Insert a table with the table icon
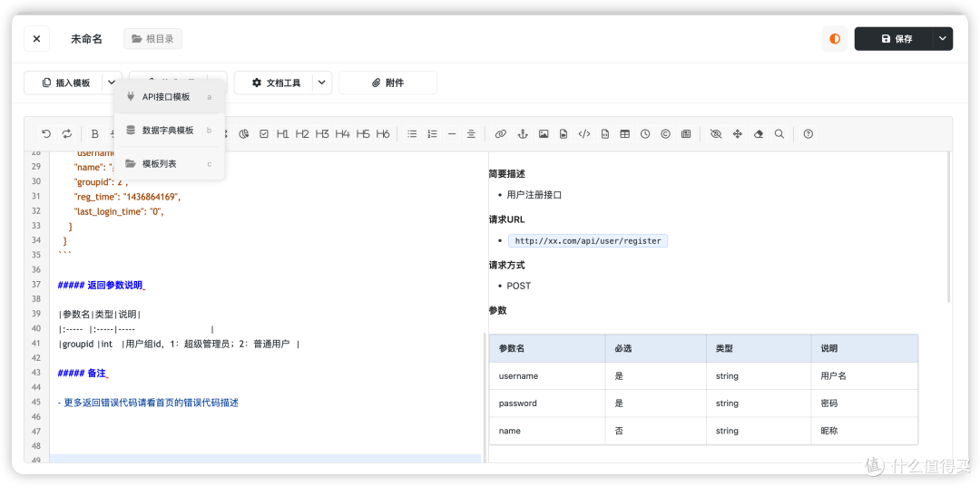Image resolution: width=980 pixels, height=486 pixels. (x=624, y=133)
